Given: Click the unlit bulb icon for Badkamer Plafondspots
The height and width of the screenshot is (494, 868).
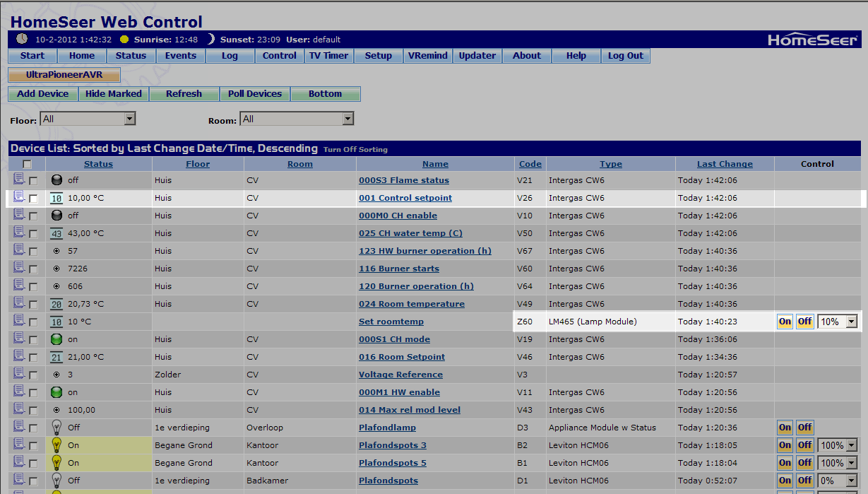Looking at the screenshot, I should [57, 481].
